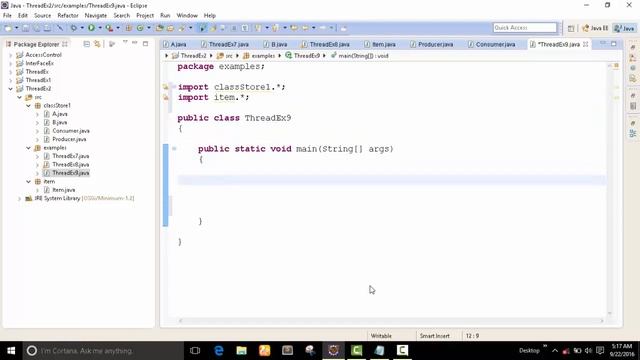640x360 pixels.
Task: Open the New file wizard toolbar icon
Action: [8, 28]
